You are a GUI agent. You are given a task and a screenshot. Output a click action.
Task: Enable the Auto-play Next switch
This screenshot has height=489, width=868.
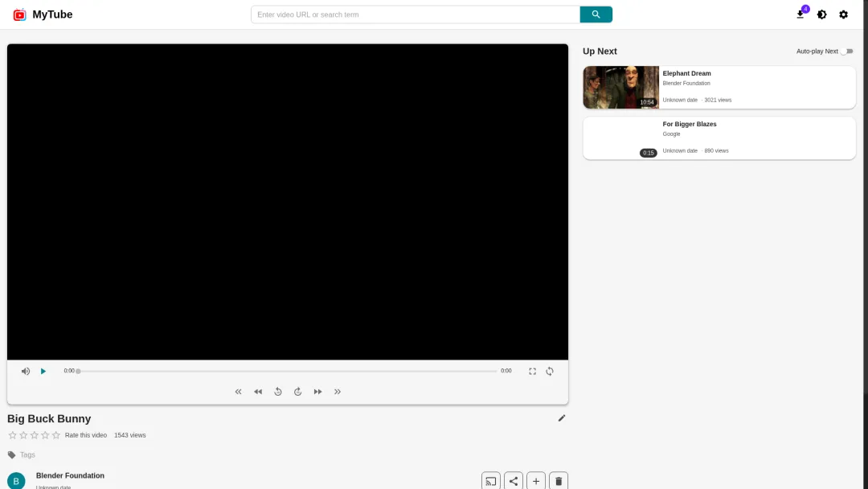coord(847,51)
